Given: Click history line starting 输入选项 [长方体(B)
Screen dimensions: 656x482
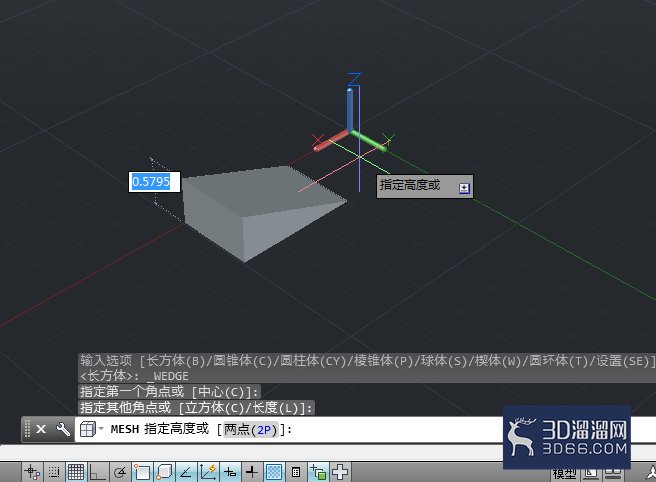Looking at the screenshot, I should click(366, 361).
